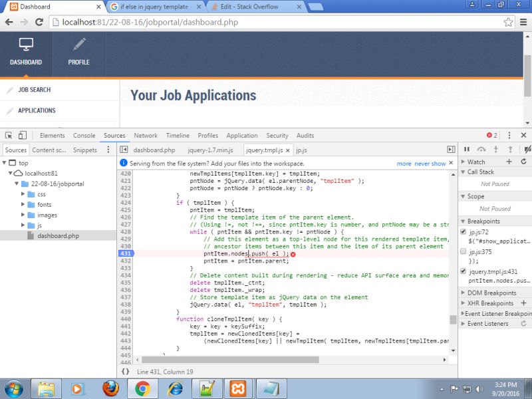This screenshot has height=399, width=532.
Task: Click the breakpoint error marker on line 431
Action: pos(293,254)
